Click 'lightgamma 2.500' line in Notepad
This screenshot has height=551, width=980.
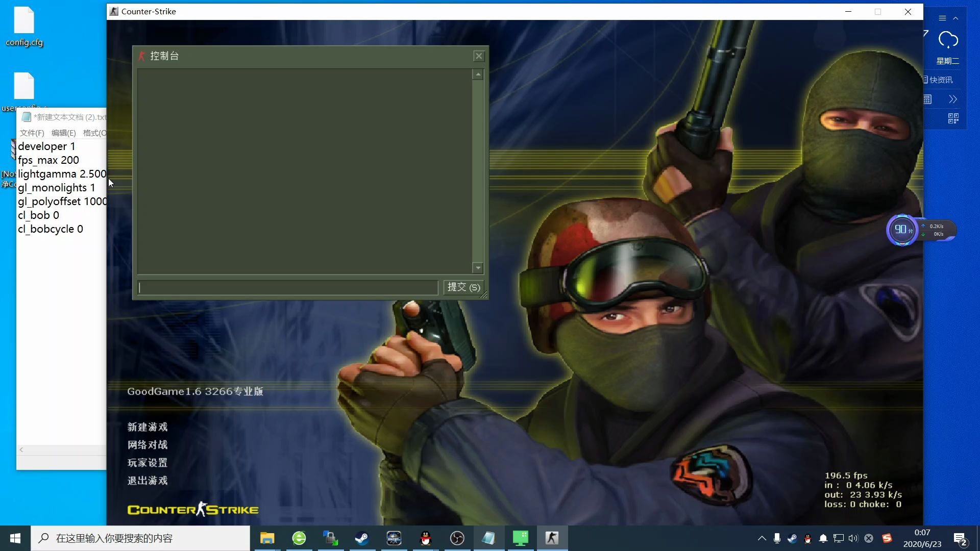pyautogui.click(x=62, y=174)
